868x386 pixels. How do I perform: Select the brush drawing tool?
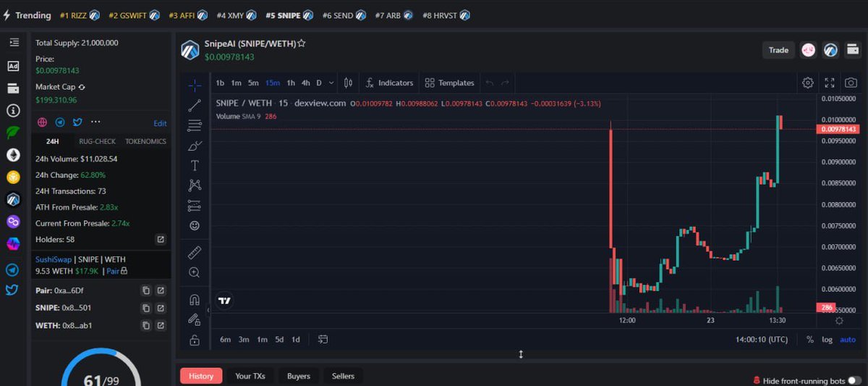pyautogui.click(x=195, y=146)
